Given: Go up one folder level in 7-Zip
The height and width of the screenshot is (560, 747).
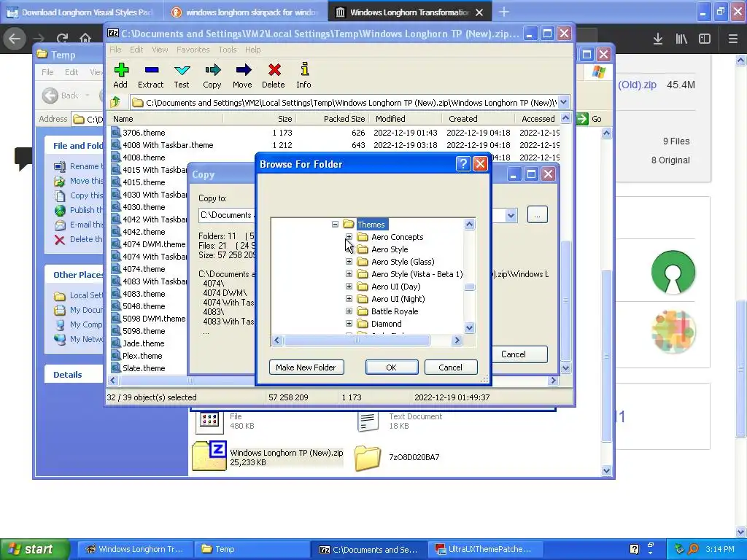Looking at the screenshot, I should coord(115,102).
